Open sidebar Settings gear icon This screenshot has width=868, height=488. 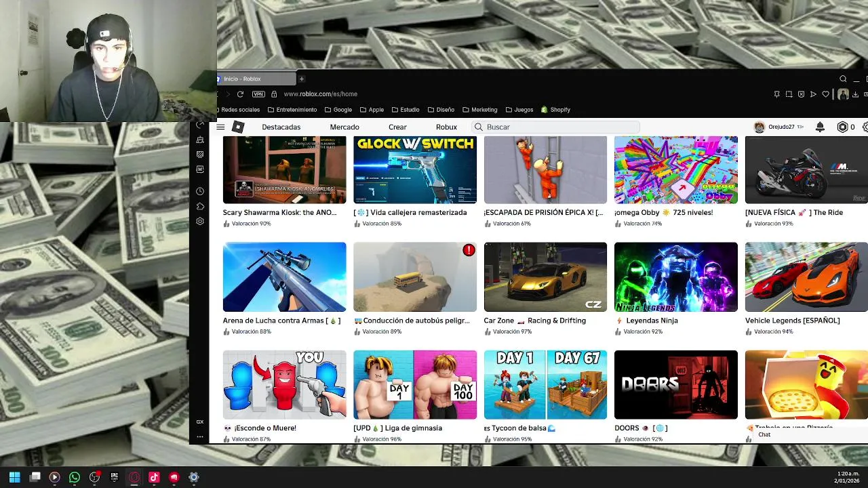(x=200, y=222)
